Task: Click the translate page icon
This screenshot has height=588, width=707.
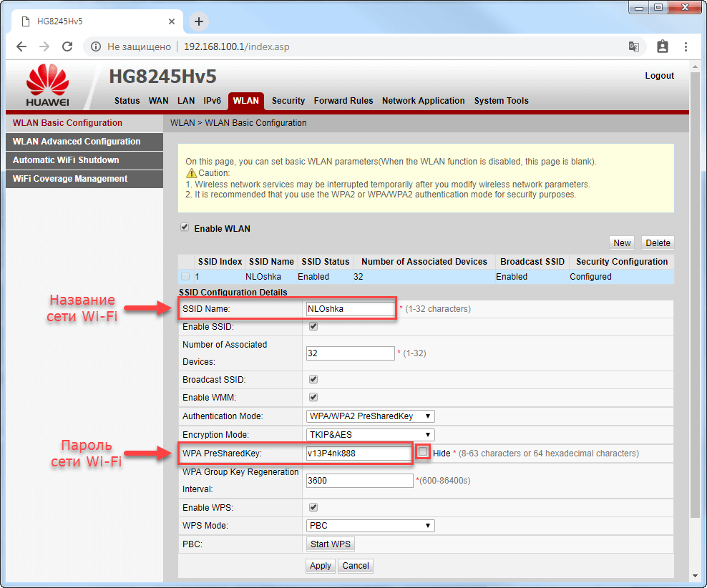Action: (x=633, y=46)
